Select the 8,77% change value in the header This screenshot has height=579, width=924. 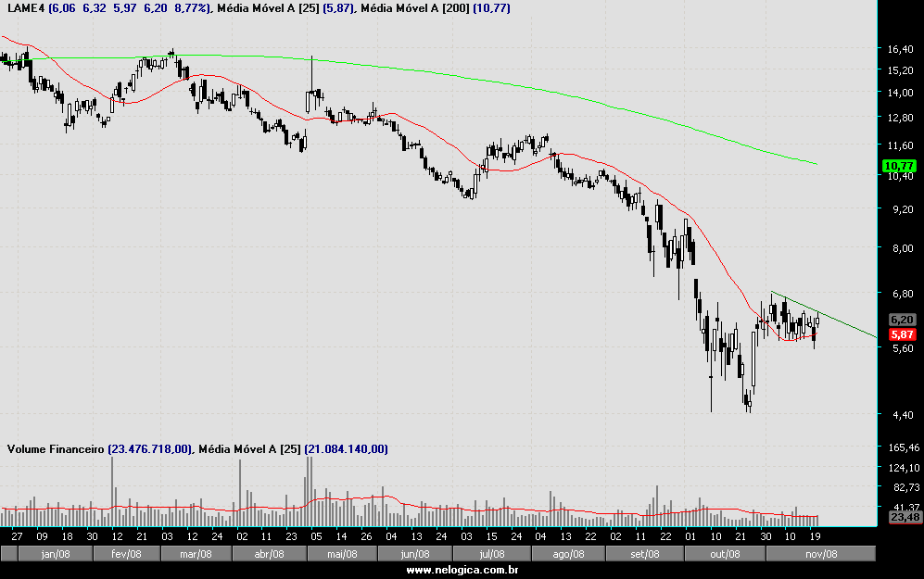click(x=191, y=8)
